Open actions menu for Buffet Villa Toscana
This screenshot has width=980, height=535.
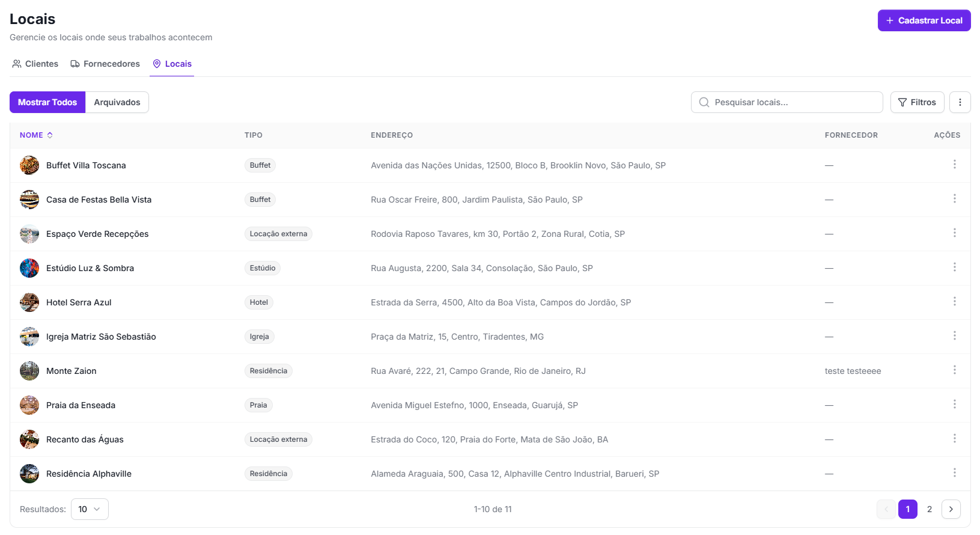point(954,165)
